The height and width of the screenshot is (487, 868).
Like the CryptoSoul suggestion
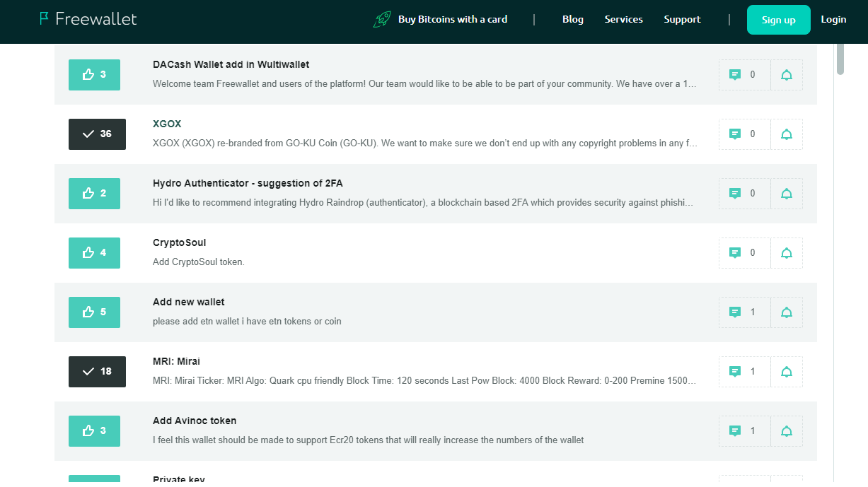click(94, 253)
